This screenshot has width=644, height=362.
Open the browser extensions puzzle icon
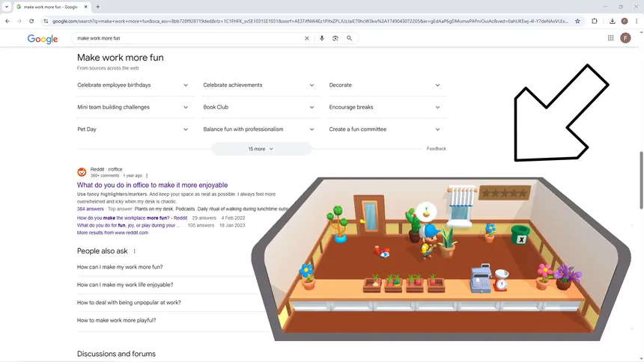pyautogui.click(x=595, y=21)
